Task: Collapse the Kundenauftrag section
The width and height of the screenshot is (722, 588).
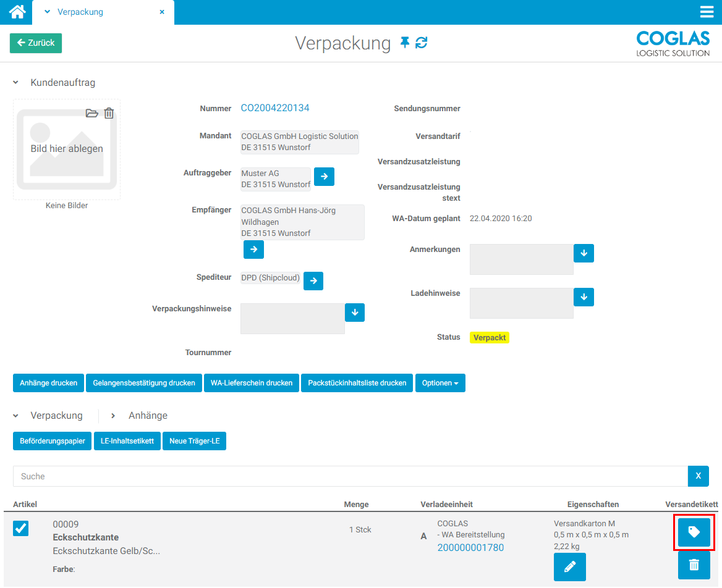Action: click(x=16, y=83)
